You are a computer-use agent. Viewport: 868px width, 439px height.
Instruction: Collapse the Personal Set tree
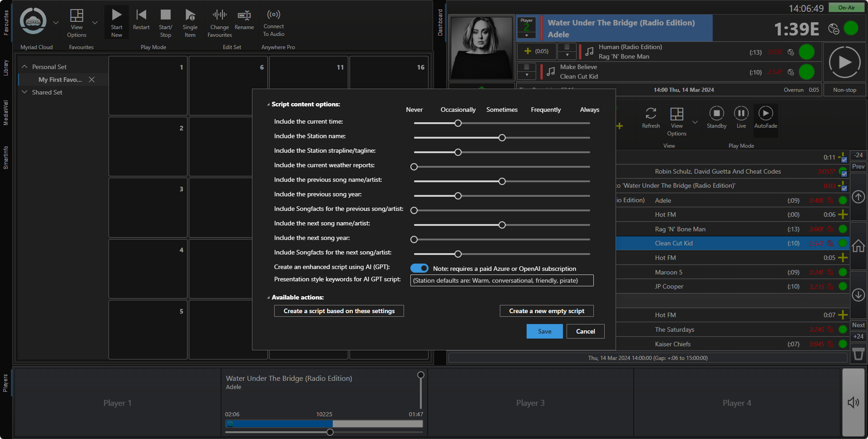tap(25, 66)
